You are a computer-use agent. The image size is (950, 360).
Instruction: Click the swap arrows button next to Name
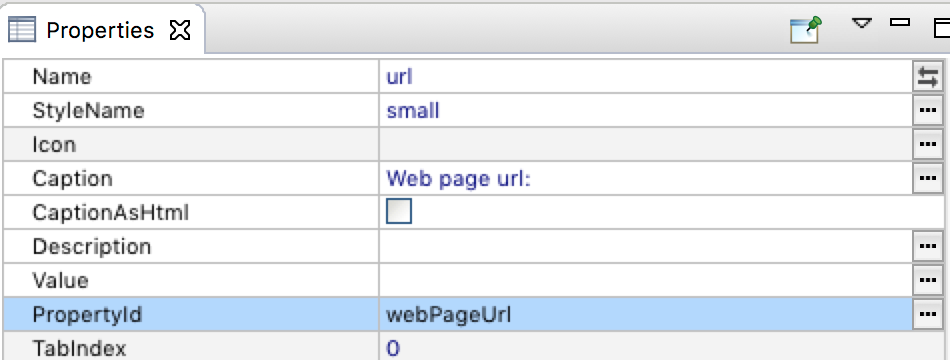click(928, 76)
